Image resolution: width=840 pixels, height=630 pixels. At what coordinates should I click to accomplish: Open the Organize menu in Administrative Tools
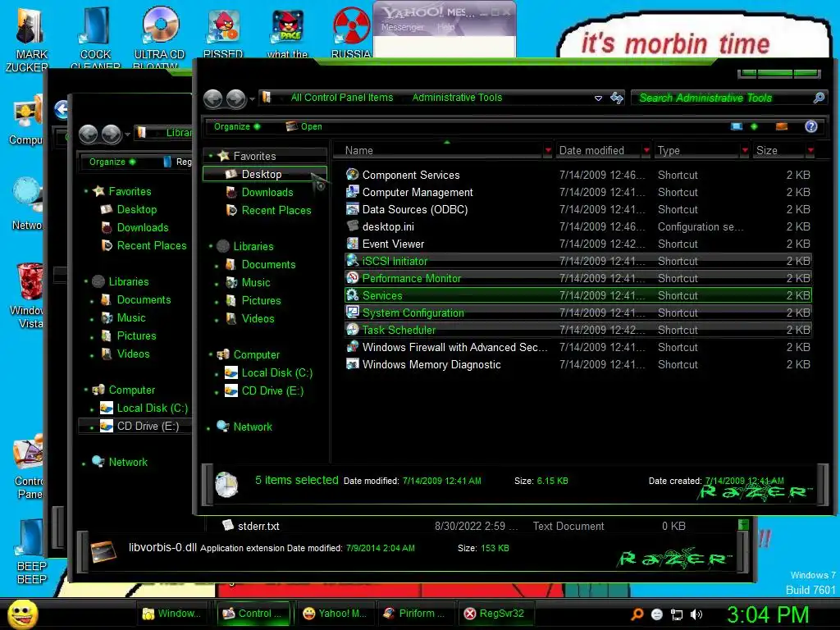click(237, 126)
